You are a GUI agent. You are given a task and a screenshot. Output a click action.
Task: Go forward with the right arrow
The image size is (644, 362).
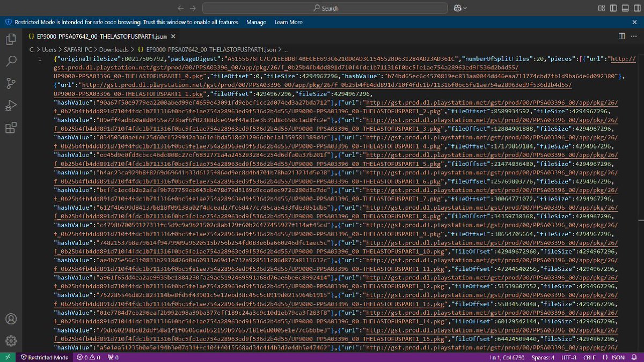[x=193, y=8]
